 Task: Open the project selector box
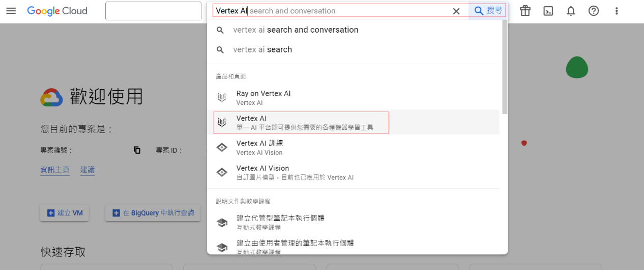pos(153,11)
